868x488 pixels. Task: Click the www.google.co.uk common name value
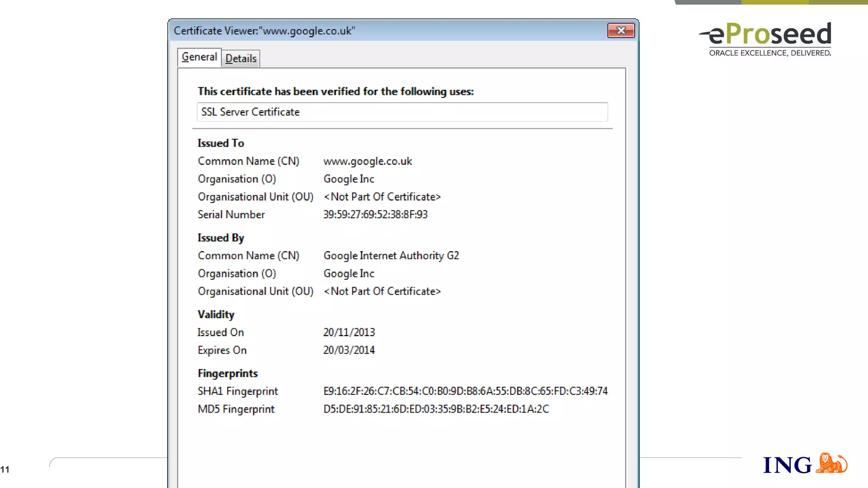(367, 161)
